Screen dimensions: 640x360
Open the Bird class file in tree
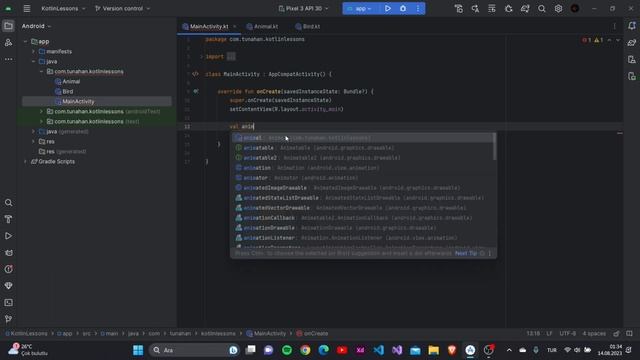(x=68, y=91)
